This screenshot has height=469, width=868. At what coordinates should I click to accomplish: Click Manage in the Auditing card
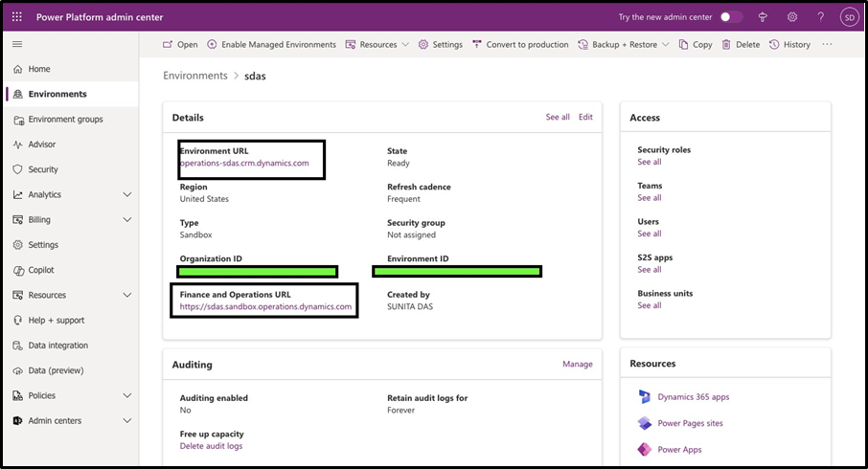click(x=577, y=364)
